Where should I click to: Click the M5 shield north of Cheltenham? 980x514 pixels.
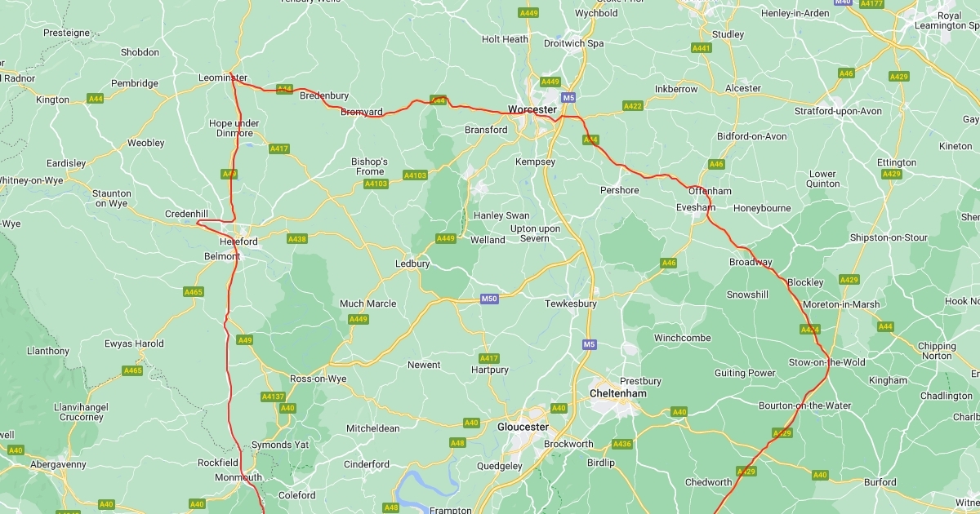589,345
